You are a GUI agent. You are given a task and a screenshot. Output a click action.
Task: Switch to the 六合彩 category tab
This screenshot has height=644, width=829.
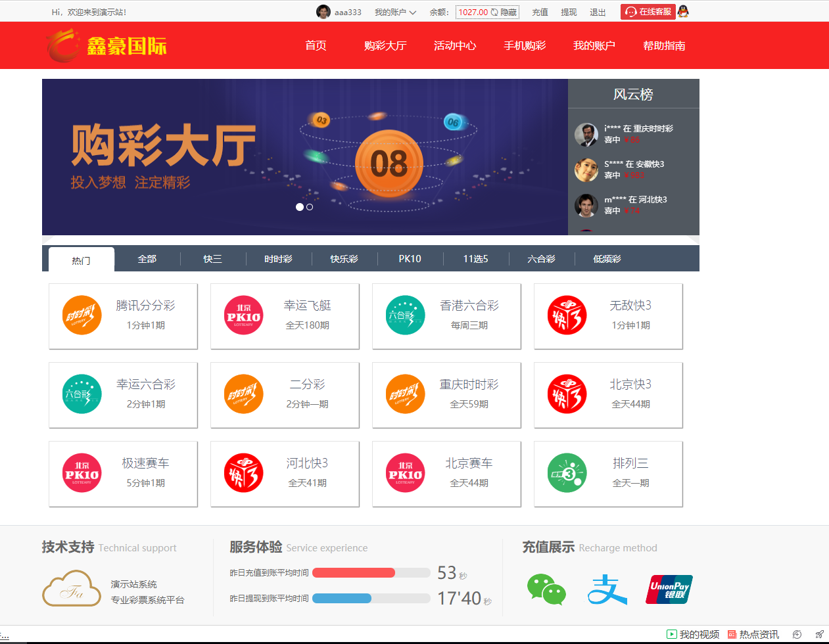[x=541, y=259]
